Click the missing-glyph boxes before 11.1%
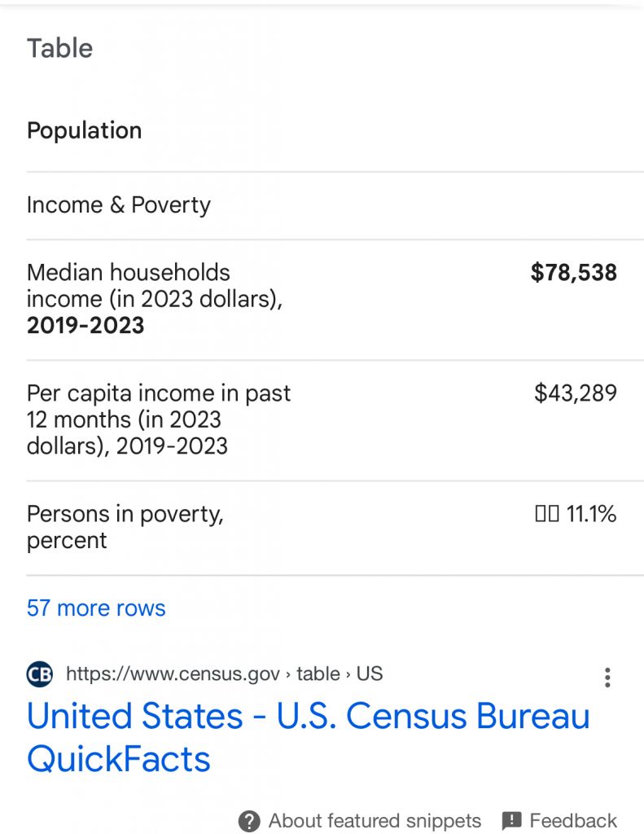644x834 pixels. [x=546, y=514]
